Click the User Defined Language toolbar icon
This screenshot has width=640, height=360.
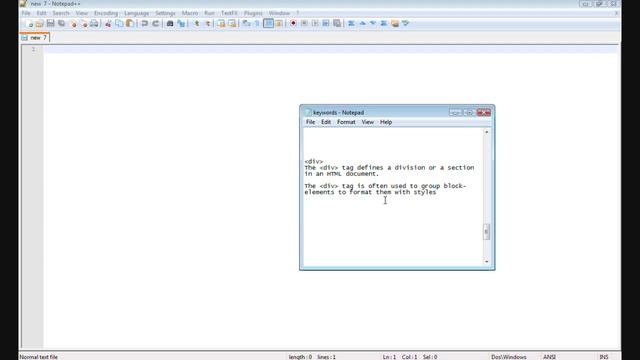pos(279,24)
